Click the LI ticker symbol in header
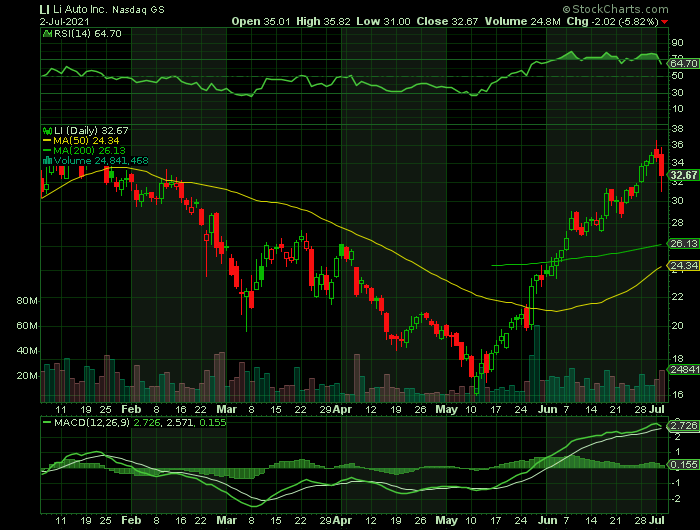Screen dimensions: 700x530 click(45, 8)
